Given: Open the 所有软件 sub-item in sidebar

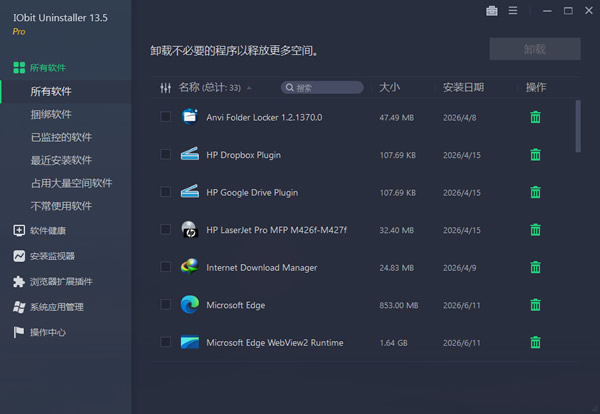Looking at the screenshot, I should (51, 91).
